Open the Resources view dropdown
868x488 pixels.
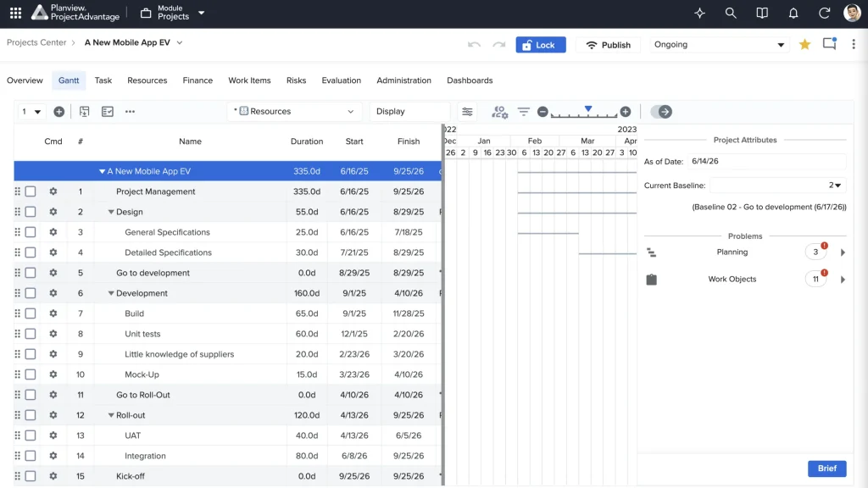click(294, 111)
